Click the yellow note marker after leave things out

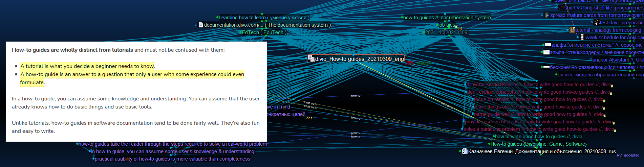point(604,108)
